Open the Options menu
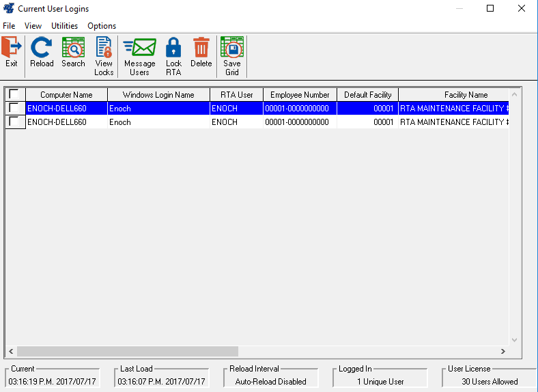This screenshot has width=538, height=392. (x=102, y=26)
